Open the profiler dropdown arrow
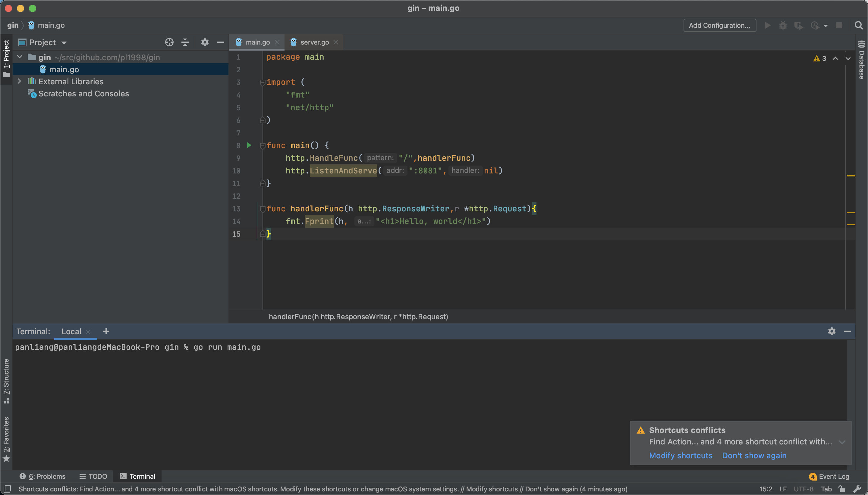 coord(826,26)
